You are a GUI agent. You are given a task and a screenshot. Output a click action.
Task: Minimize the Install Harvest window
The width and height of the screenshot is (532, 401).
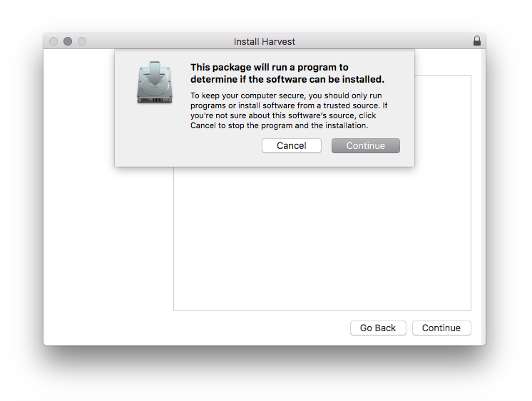click(68, 41)
